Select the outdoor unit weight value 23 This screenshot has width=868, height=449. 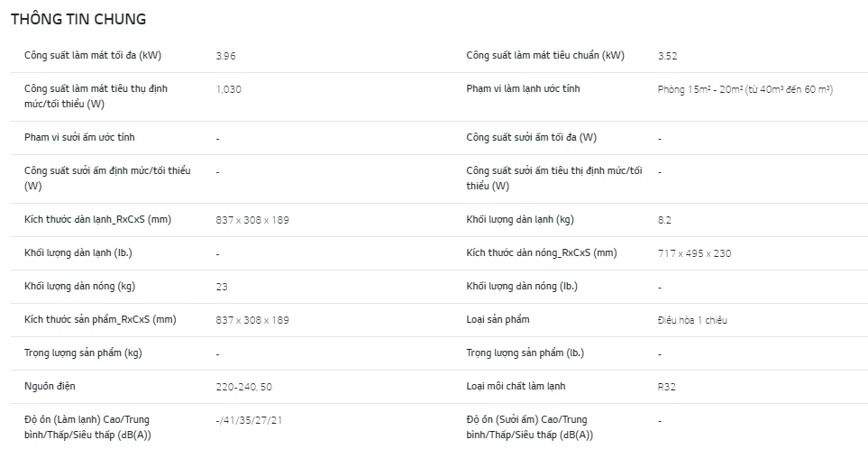point(222,287)
